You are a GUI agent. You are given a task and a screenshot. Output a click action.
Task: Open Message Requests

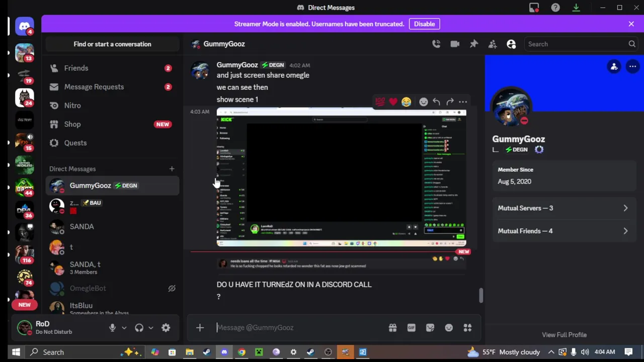click(112, 86)
